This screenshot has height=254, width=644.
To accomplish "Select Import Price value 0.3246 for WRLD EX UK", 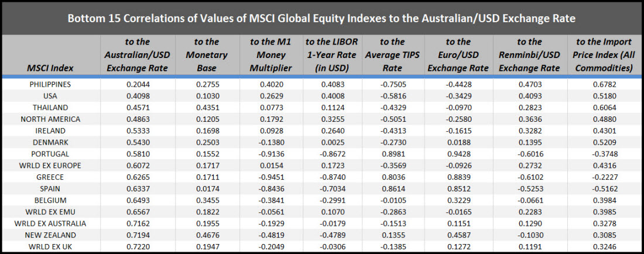I will tap(604, 247).
